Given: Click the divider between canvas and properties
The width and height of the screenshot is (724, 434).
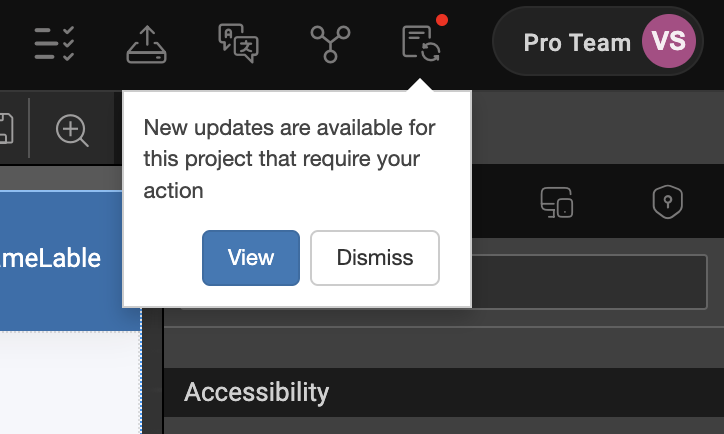Looking at the screenshot, I should [x=152, y=380].
